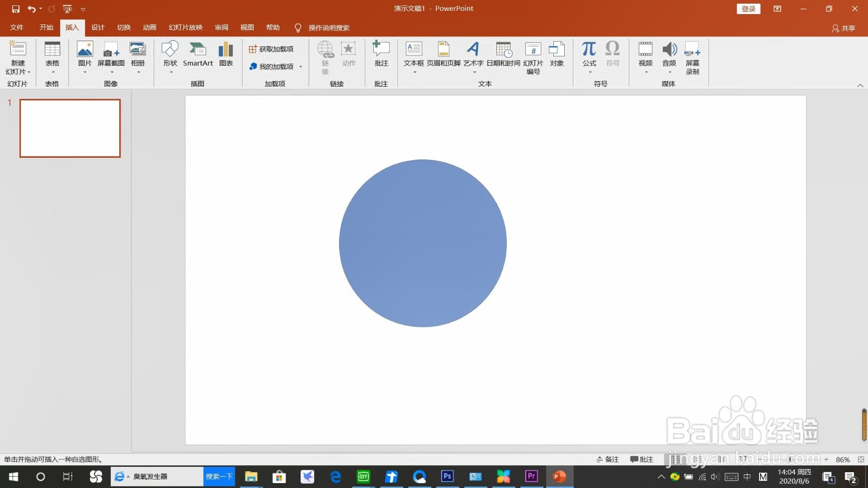This screenshot has height=488, width=868.
Task: Collapse the ribbon with the chevron
Action: click(x=860, y=85)
